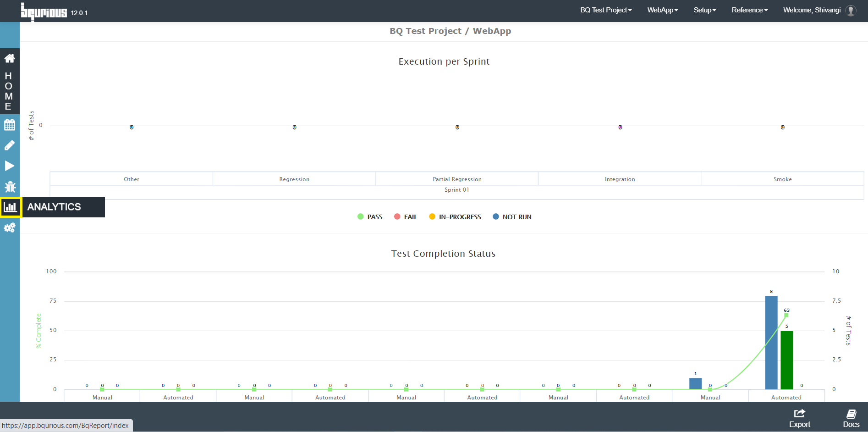Open the Setup dropdown menu
This screenshot has width=868, height=432.
pyautogui.click(x=704, y=10)
